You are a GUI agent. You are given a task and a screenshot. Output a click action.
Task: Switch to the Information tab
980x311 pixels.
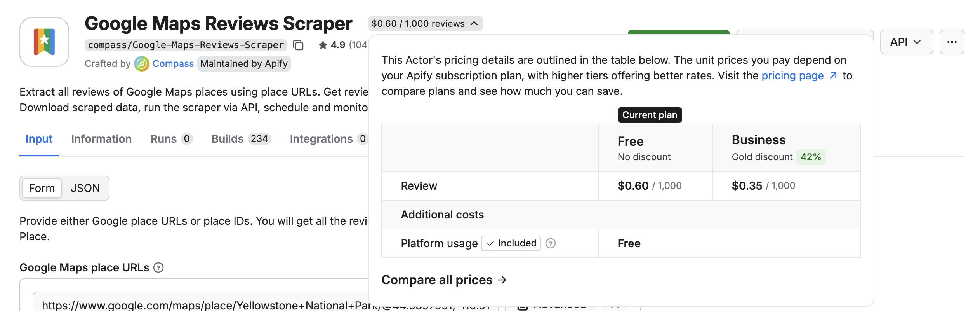click(101, 139)
